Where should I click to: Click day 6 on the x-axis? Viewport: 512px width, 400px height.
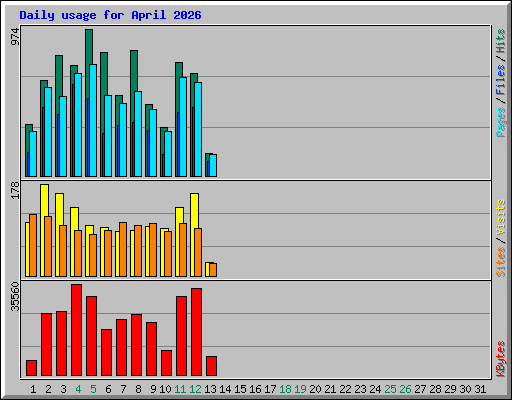(x=108, y=389)
